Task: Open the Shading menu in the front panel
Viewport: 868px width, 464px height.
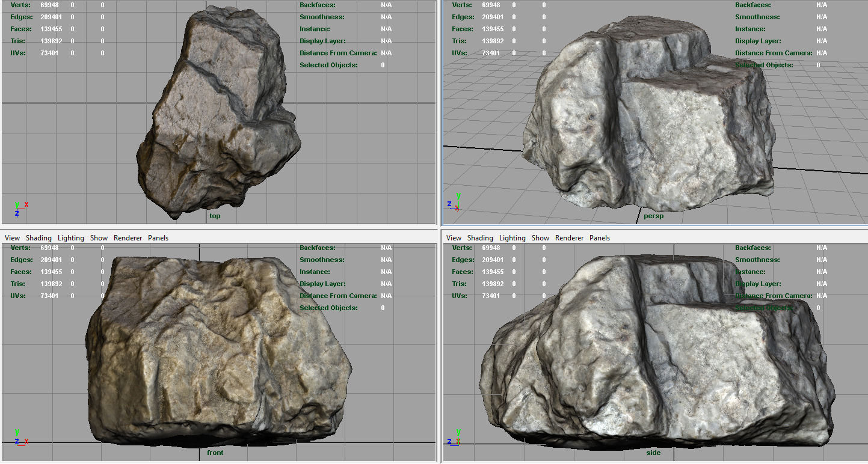Action: click(38, 238)
